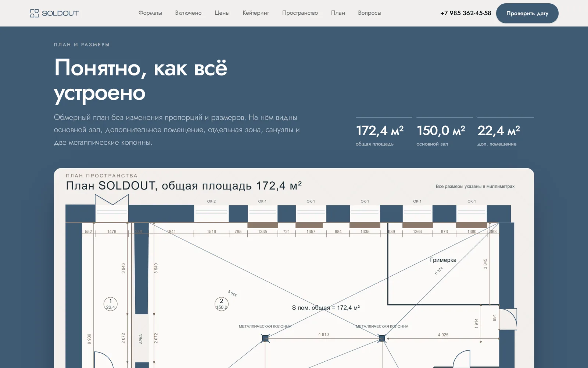Click the 1476 dimension label
588x368 pixels.
click(112, 231)
